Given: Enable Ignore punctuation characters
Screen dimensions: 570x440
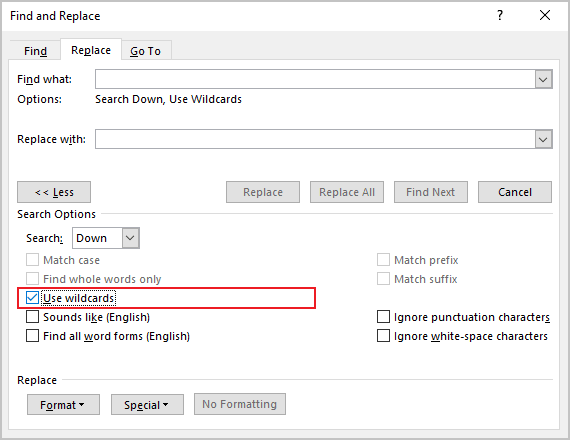Looking at the screenshot, I should (383, 317).
